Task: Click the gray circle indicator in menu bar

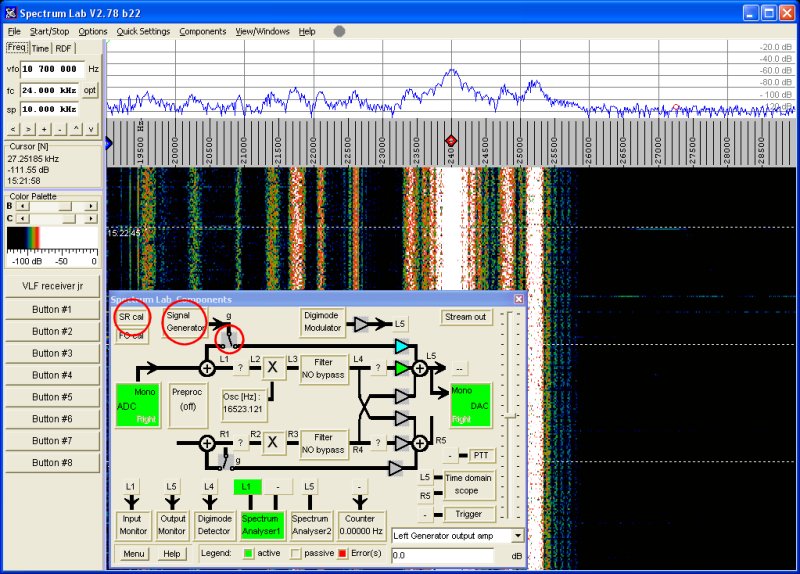Action: [339, 31]
